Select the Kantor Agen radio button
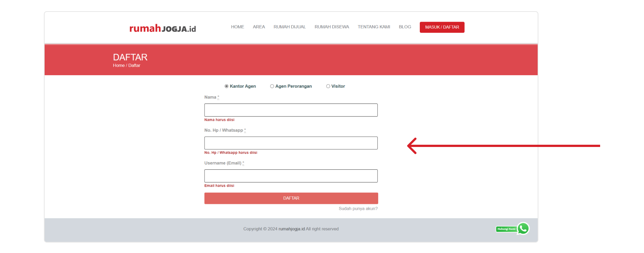Screen dimensions: 644x253 pos(226,86)
